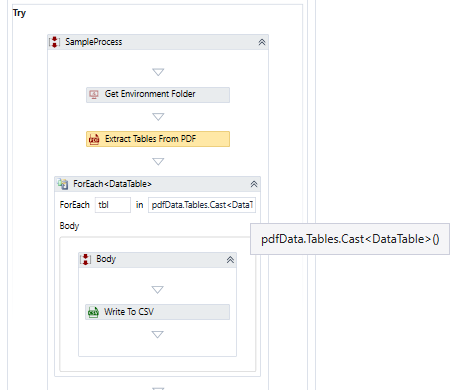
Task: Click the ForEach<DataTable> title text
Action: click(x=113, y=184)
